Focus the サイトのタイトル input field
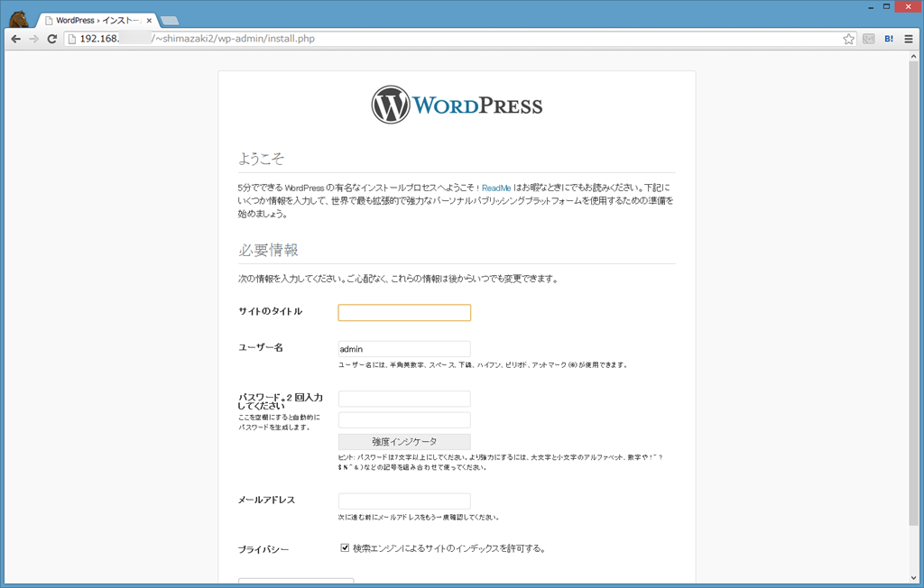This screenshot has width=924, height=588. click(x=404, y=312)
